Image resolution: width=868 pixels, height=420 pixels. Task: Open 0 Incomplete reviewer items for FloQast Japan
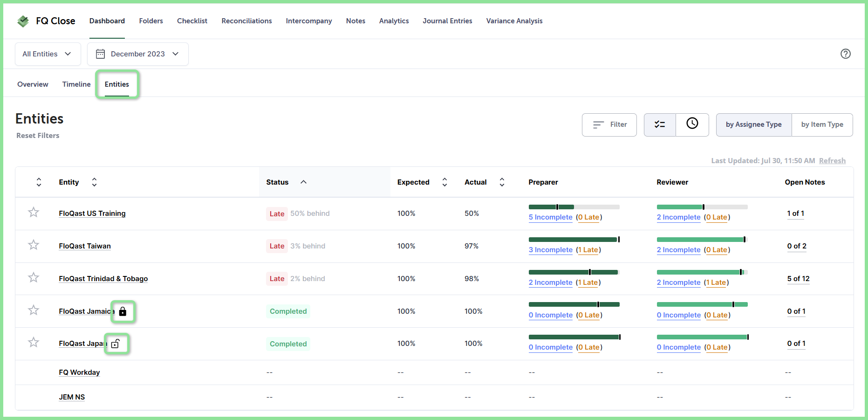pos(679,347)
